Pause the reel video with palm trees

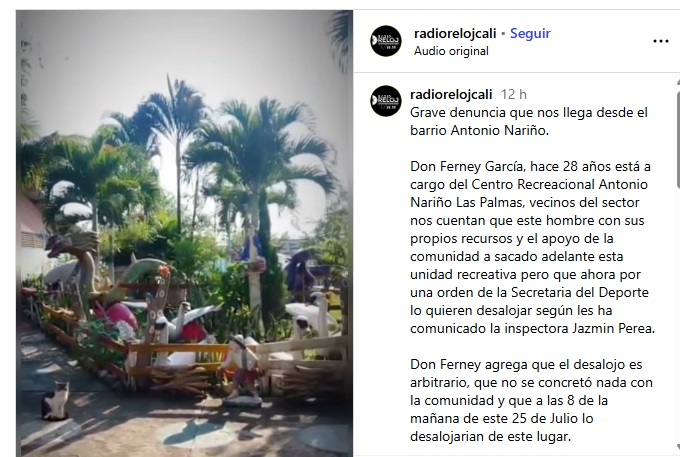tap(184, 233)
